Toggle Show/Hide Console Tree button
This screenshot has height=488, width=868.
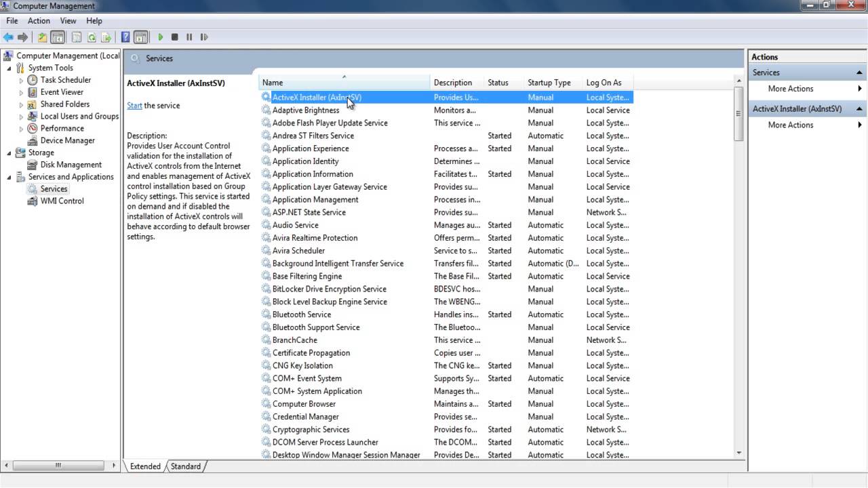tap(58, 37)
